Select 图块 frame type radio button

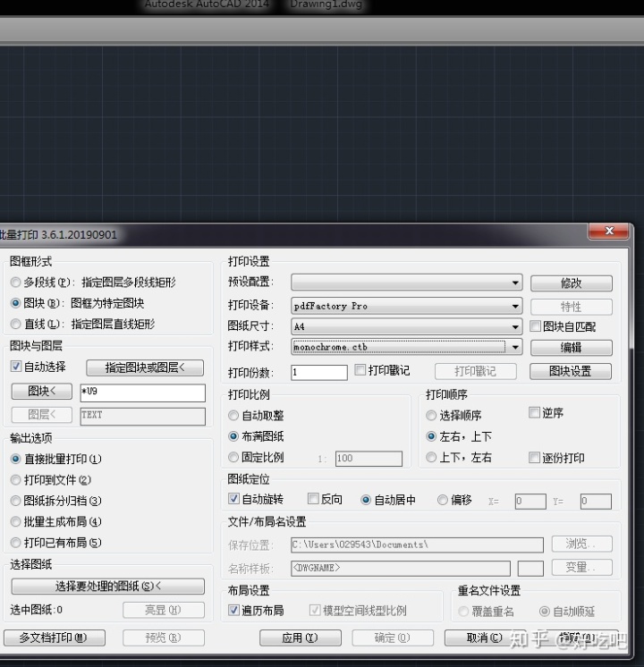click(x=16, y=303)
